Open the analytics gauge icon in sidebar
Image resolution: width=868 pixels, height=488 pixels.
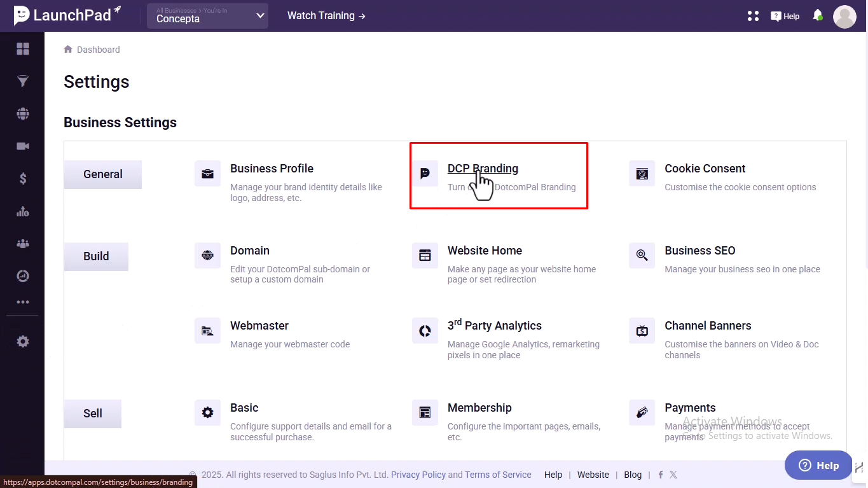(x=23, y=275)
